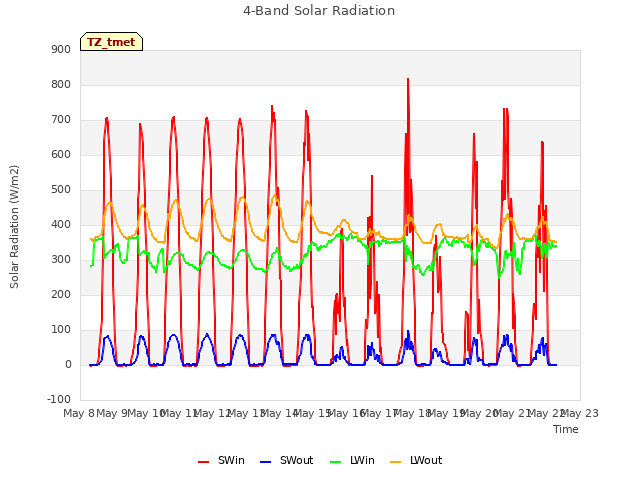Click the -100 y-axis tick label

coord(59,399)
